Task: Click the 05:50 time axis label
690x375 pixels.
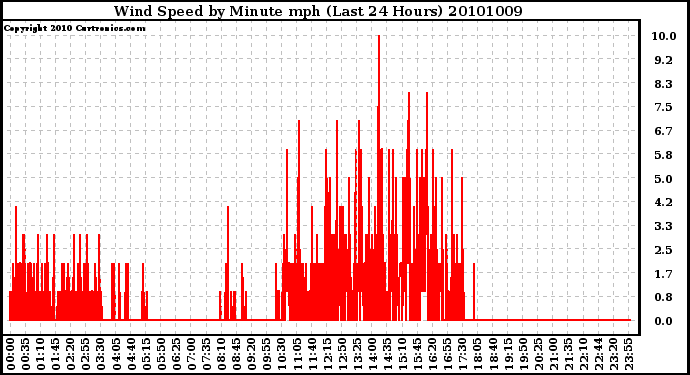Action: coord(161,355)
